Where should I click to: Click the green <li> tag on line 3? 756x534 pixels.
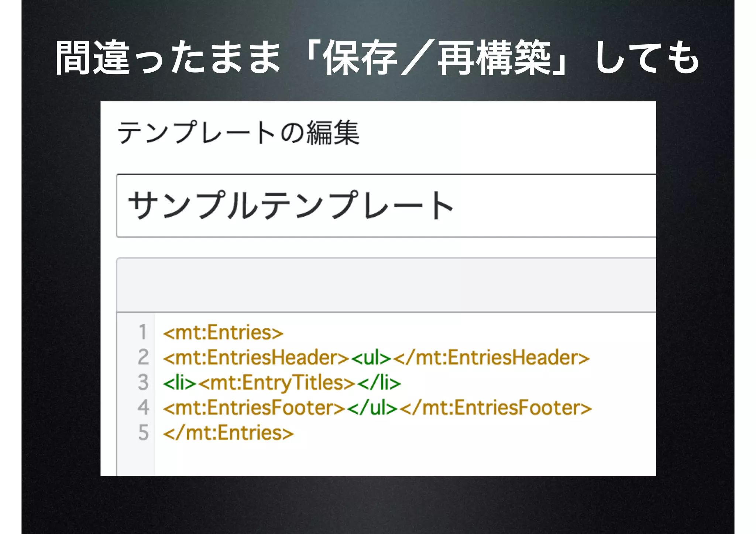pyautogui.click(x=179, y=382)
